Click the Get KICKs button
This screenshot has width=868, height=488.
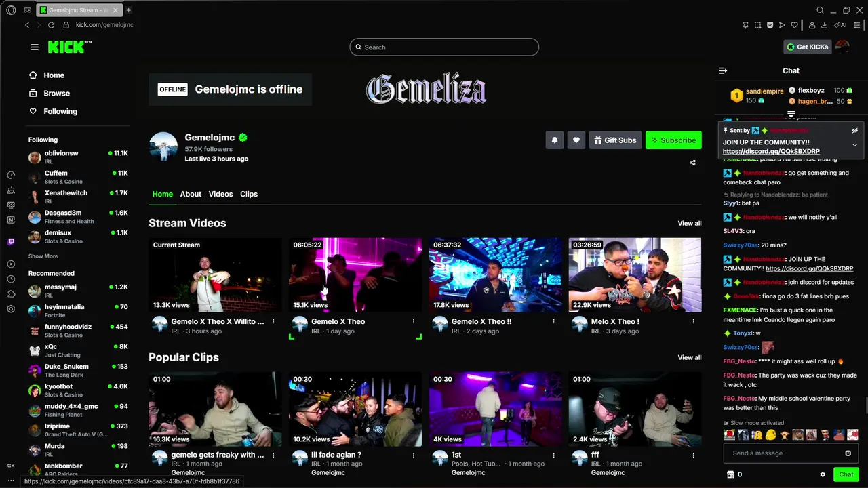(x=807, y=47)
